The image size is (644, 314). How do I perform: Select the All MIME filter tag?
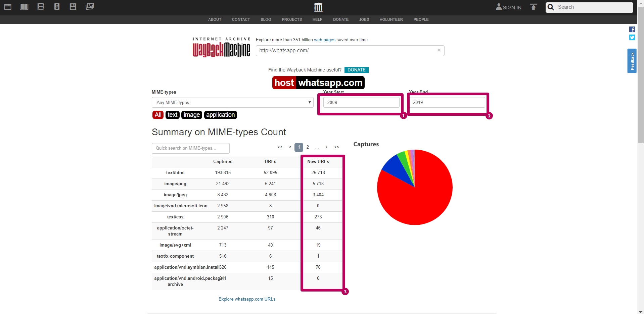(158, 115)
